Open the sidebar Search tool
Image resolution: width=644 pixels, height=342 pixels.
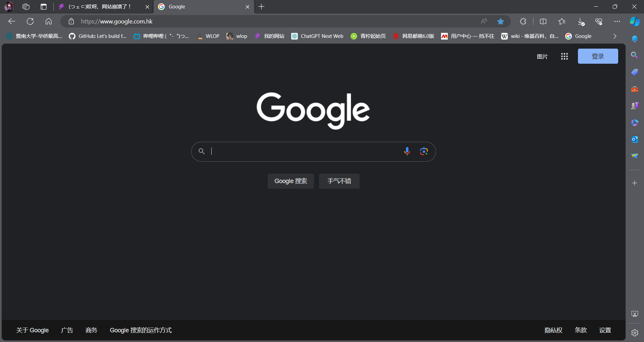pyautogui.click(x=635, y=55)
